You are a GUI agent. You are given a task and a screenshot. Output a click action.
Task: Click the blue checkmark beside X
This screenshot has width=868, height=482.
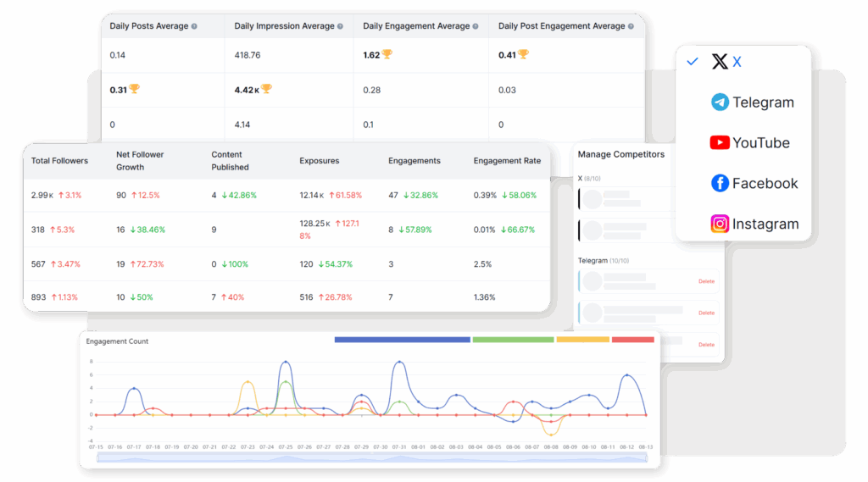[x=693, y=62]
